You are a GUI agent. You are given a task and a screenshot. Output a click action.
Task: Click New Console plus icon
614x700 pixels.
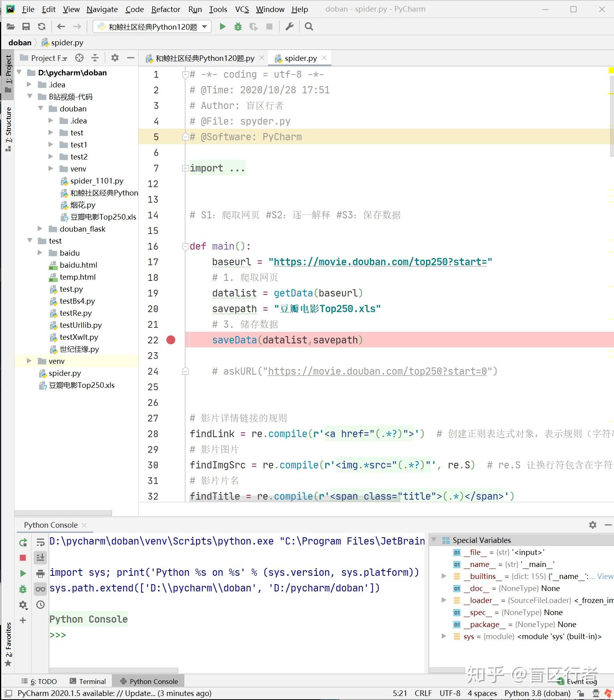23,620
